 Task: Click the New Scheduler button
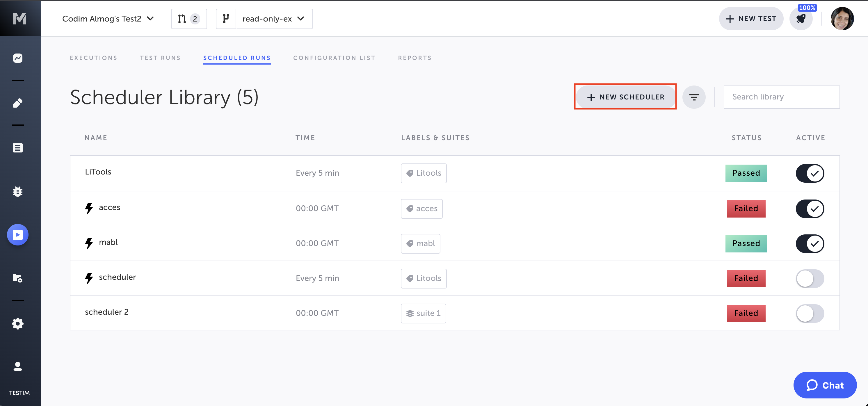[x=625, y=97]
